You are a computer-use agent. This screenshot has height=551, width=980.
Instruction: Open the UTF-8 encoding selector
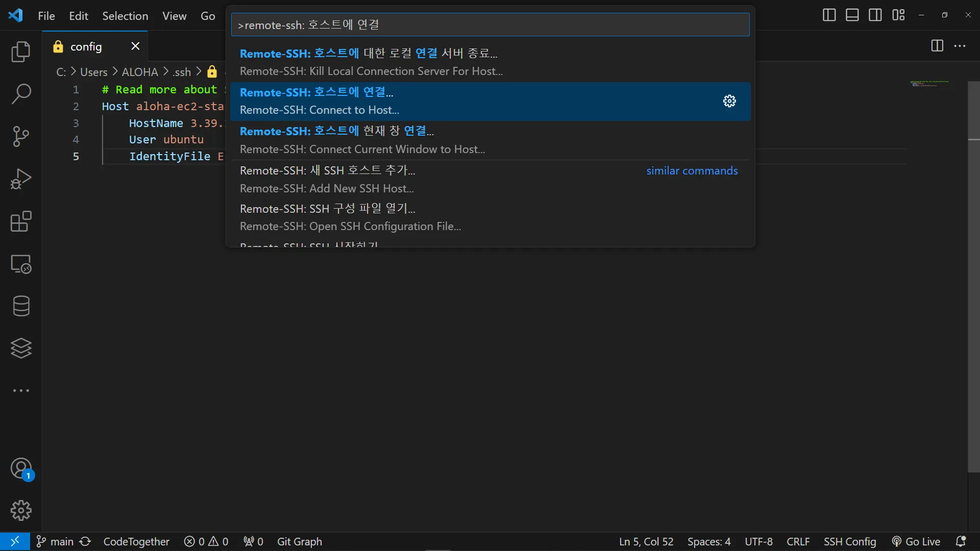(758, 541)
